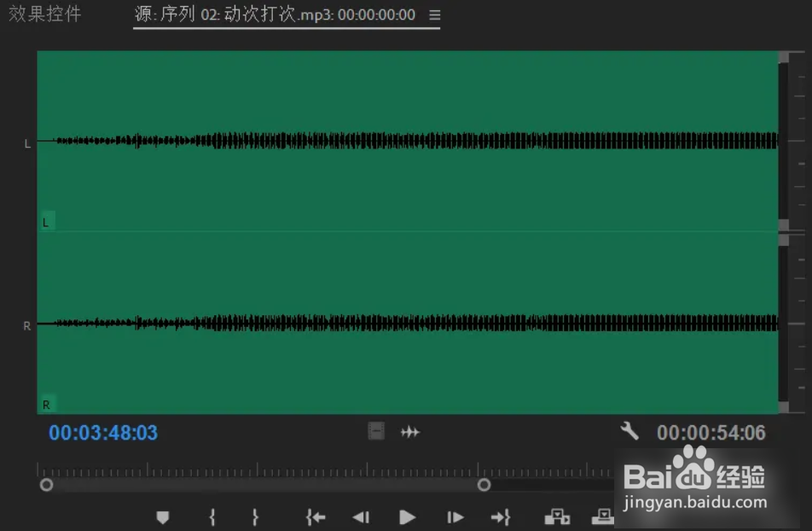This screenshot has height=531, width=812.
Task: Go to Out point button
Action: tap(501, 517)
